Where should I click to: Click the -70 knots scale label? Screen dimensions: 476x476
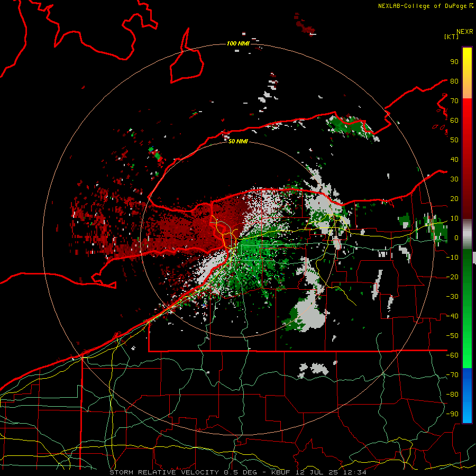click(452, 374)
